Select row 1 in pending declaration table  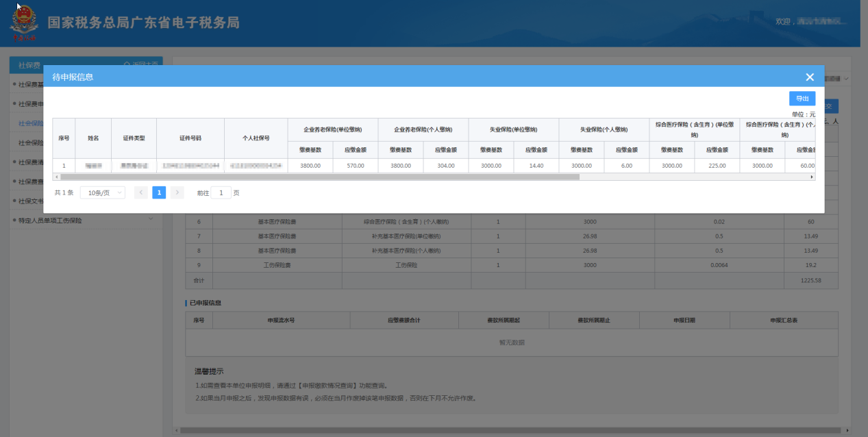click(x=64, y=165)
